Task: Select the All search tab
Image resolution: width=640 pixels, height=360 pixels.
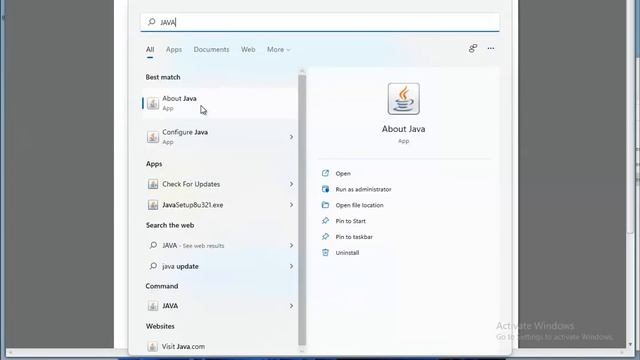Action: pyautogui.click(x=150, y=49)
